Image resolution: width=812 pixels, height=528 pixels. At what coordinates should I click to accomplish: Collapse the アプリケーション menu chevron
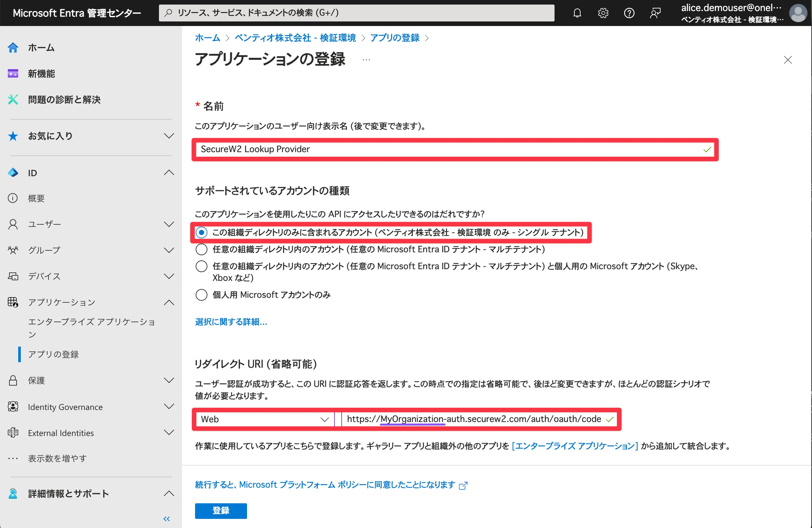point(169,302)
